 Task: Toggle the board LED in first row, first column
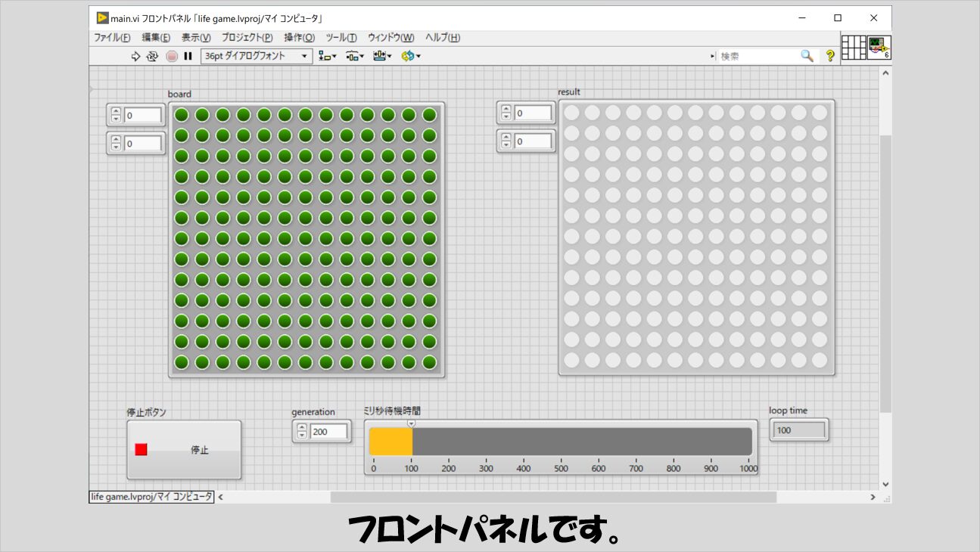tap(182, 115)
